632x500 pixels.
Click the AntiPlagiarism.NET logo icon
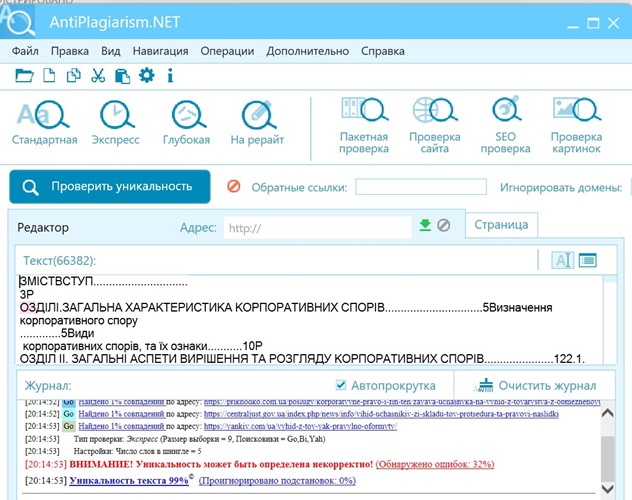click(x=18, y=21)
